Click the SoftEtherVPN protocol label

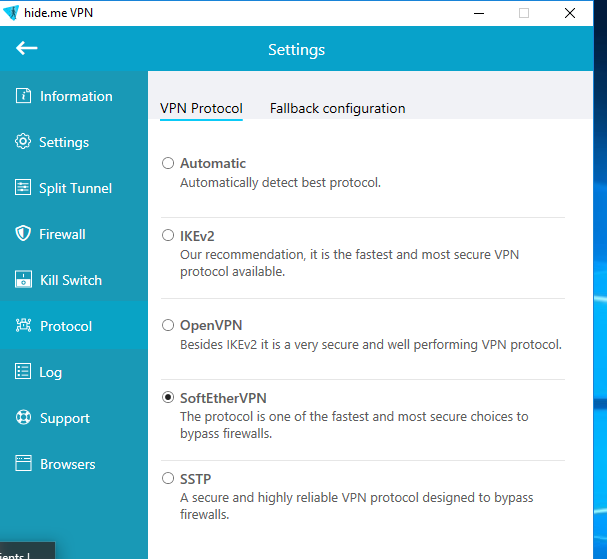[223, 398]
